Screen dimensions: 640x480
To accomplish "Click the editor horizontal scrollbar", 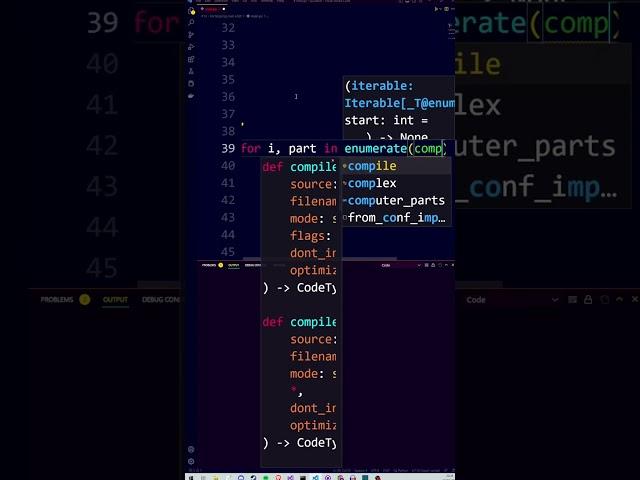I will [x=319, y=258].
